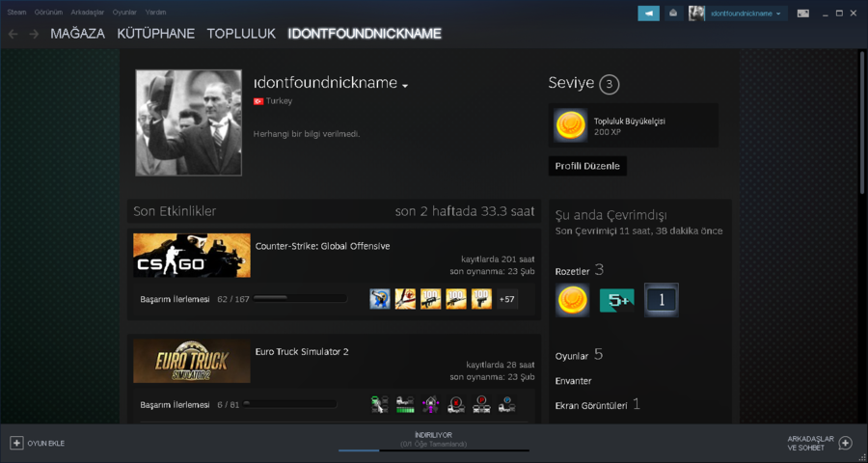The image size is (868, 463).
Task: Click fourth CS:GO achievement icon
Action: click(456, 299)
